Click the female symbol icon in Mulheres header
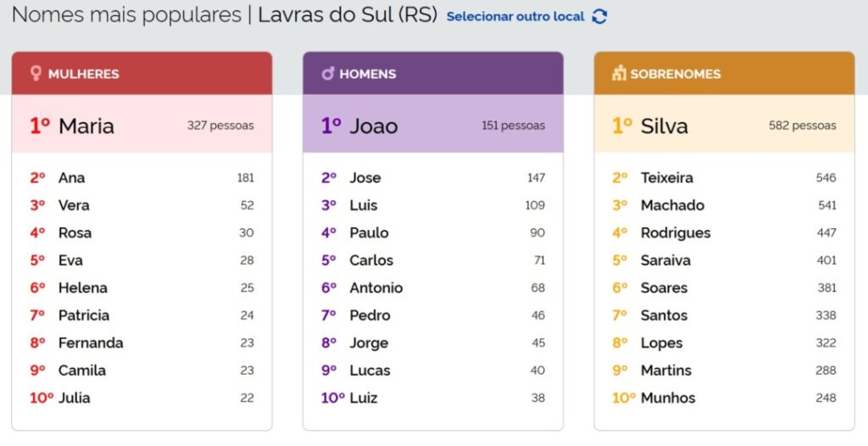 pyautogui.click(x=36, y=74)
